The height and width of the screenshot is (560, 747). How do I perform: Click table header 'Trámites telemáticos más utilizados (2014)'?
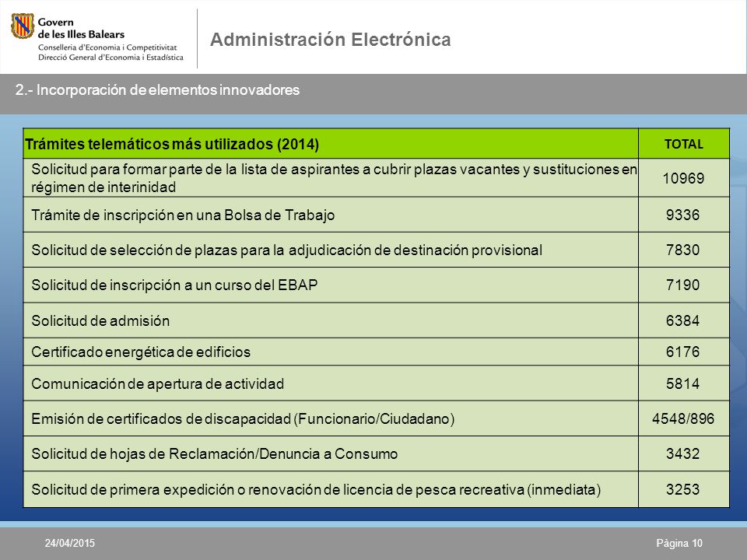(x=172, y=144)
